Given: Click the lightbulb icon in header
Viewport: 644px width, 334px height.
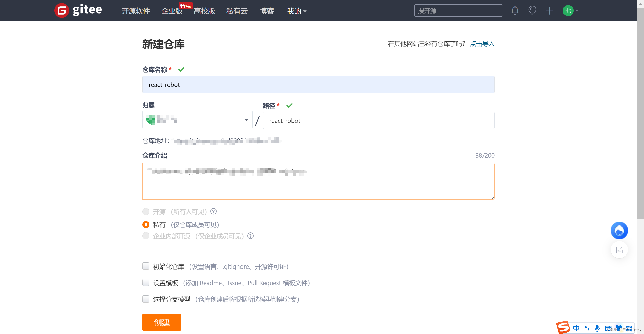Looking at the screenshot, I should pos(532,11).
